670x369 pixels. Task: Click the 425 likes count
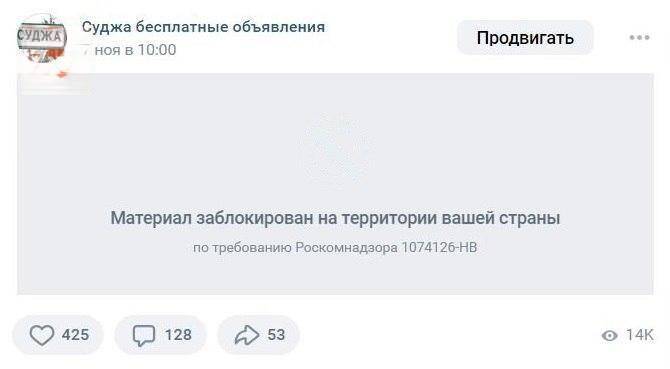pos(75,335)
